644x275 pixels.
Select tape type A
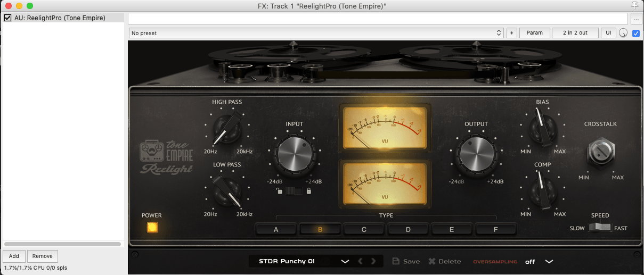pos(276,229)
